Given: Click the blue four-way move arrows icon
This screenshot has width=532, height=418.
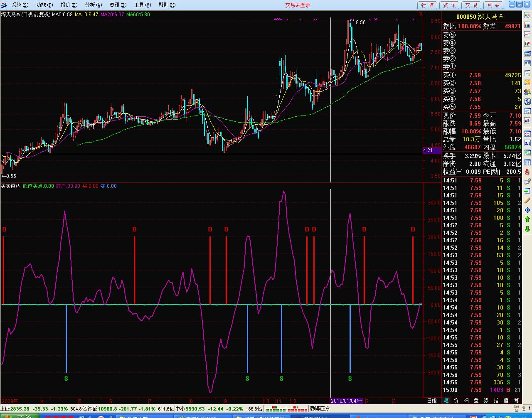Looking at the screenshot, I should [527, 210].
